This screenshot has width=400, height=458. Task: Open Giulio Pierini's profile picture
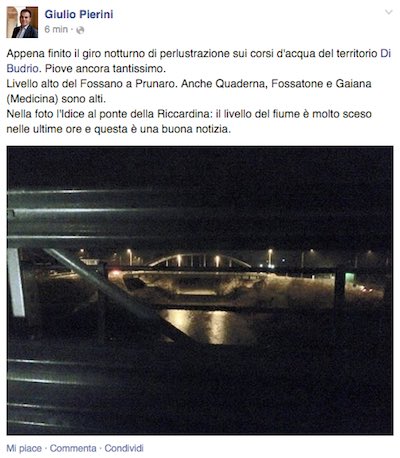pyautogui.click(x=22, y=22)
